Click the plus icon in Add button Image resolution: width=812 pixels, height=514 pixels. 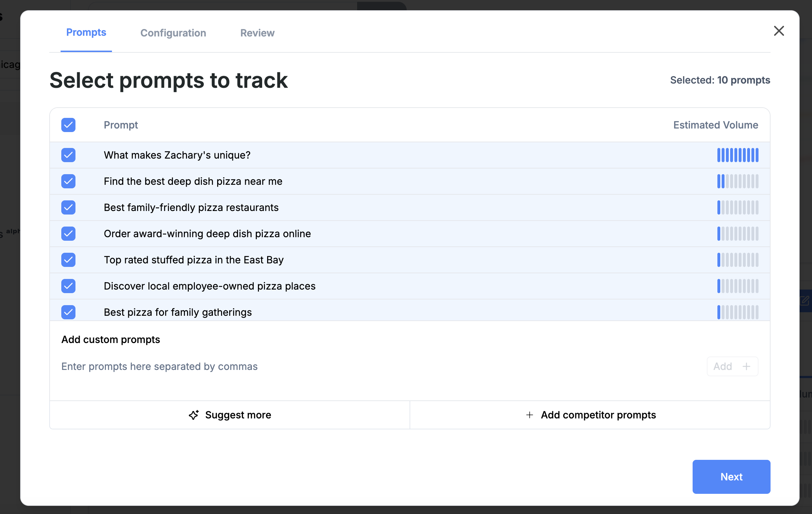[x=746, y=366]
